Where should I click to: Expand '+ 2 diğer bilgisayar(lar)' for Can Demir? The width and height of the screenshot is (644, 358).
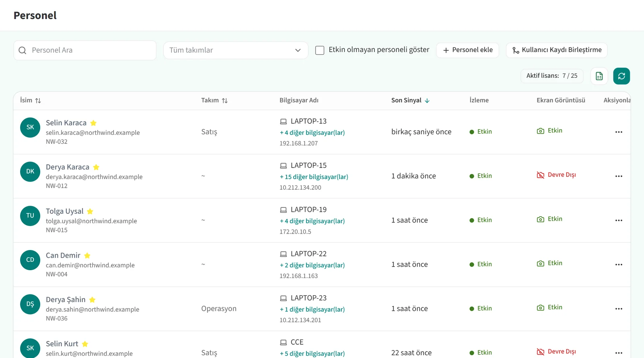[312, 265]
